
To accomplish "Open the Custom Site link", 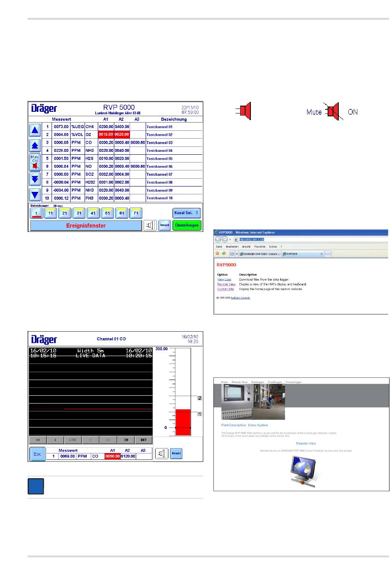I will [226, 289].
